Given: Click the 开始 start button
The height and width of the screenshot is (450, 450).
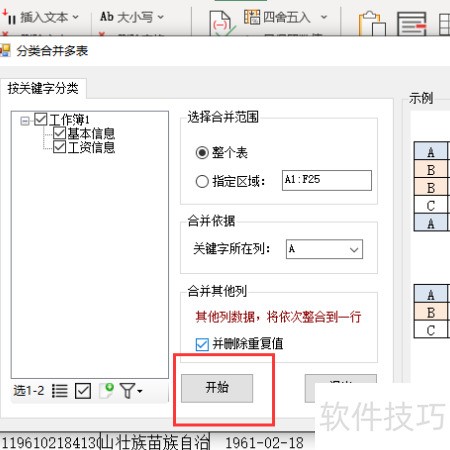Looking at the screenshot, I should coord(217,388).
